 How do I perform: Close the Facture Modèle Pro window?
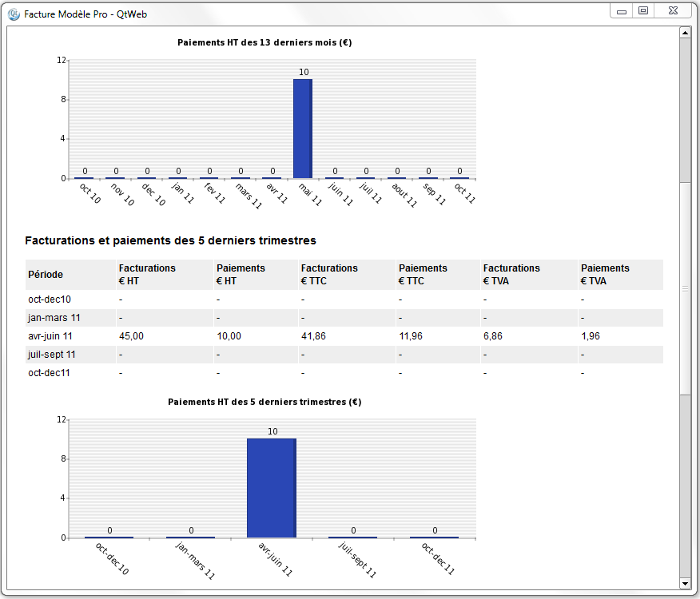673,10
